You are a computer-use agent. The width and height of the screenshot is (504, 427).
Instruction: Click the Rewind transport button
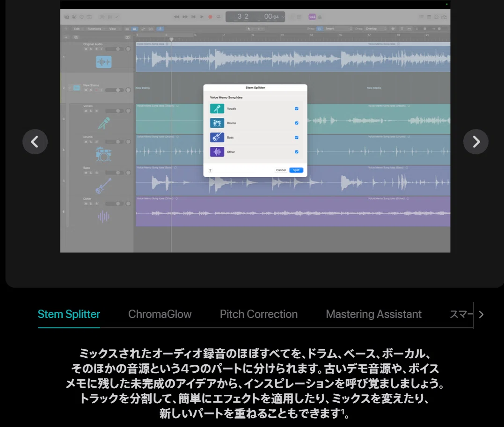[176, 17]
